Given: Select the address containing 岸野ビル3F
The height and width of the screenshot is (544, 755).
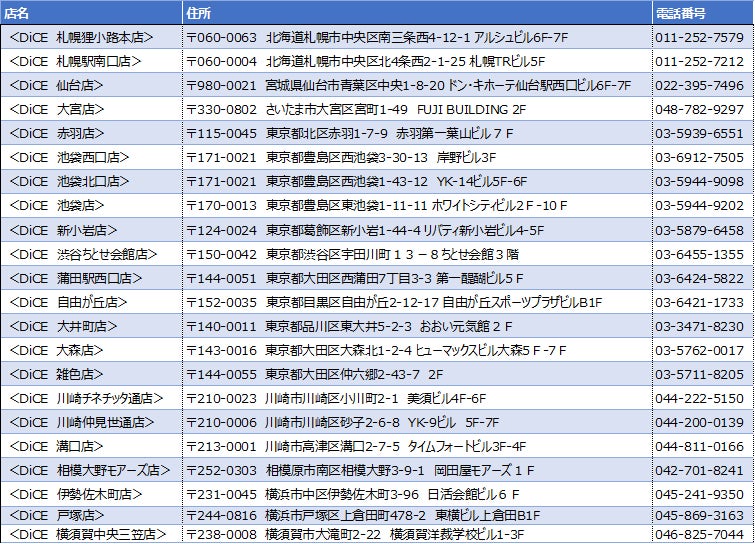Looking at the screenshot, I should [417, 157].
